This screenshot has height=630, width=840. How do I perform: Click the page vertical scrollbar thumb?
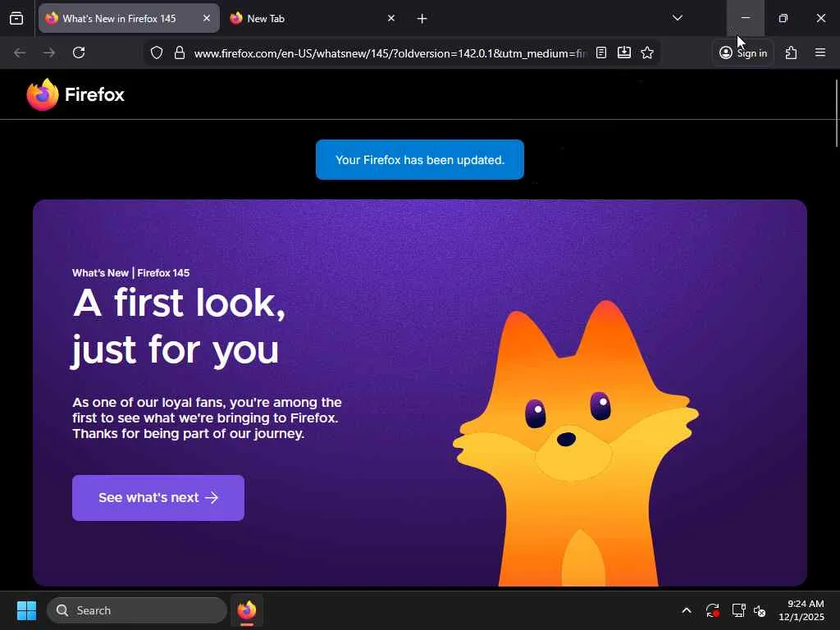coord(837,112)
